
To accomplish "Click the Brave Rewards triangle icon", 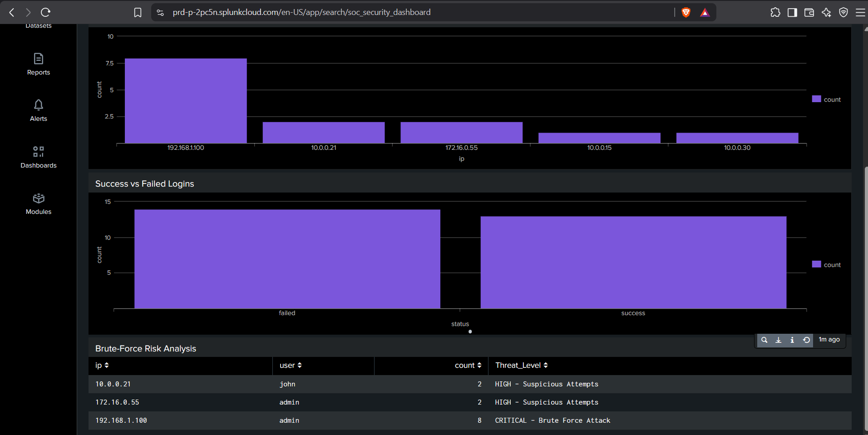I will pos(705,12).
